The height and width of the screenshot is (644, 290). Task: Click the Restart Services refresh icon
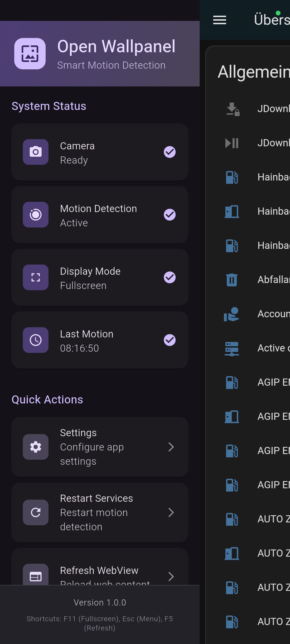(x=35, y=512)
